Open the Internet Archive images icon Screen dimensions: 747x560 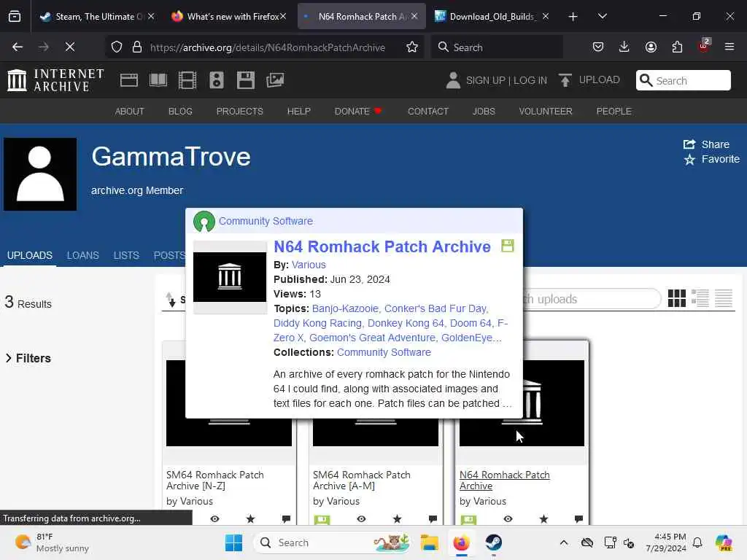pyautogui.click(x=275, y=80)
